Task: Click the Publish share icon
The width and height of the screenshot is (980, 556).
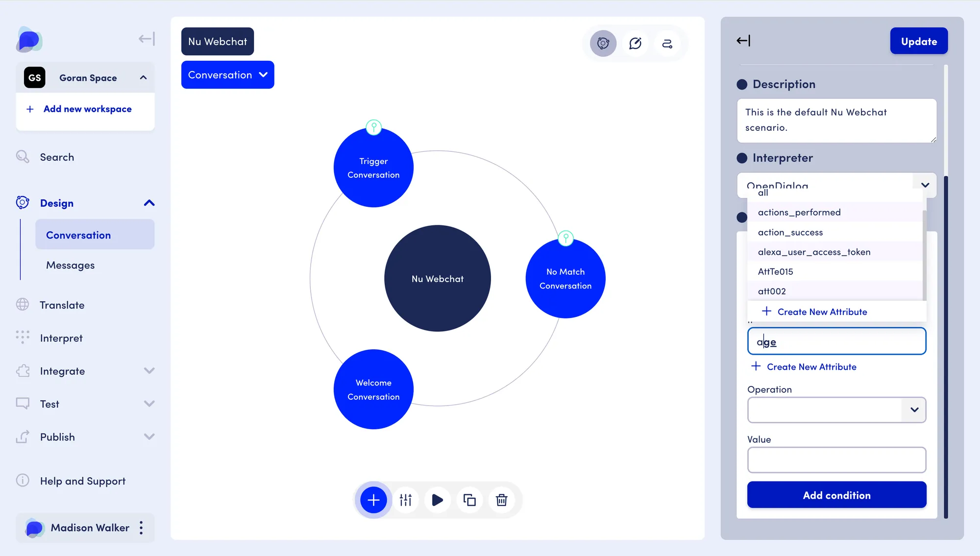Action: [x=23, y=436]
